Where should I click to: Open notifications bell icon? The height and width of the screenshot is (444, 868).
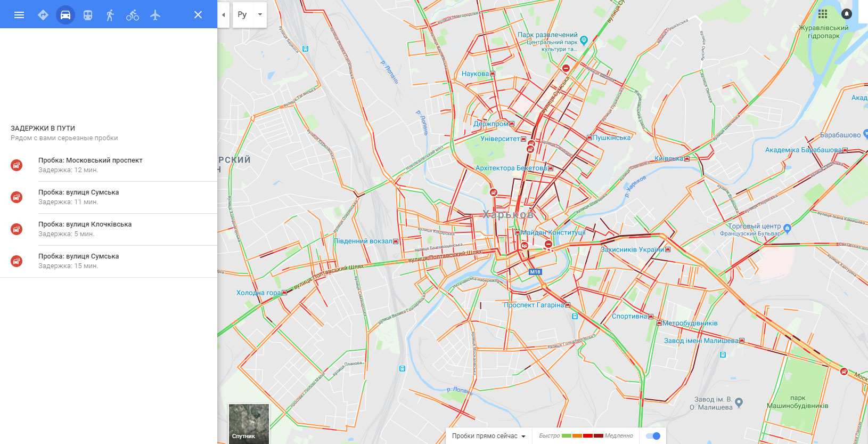(847, 14)
